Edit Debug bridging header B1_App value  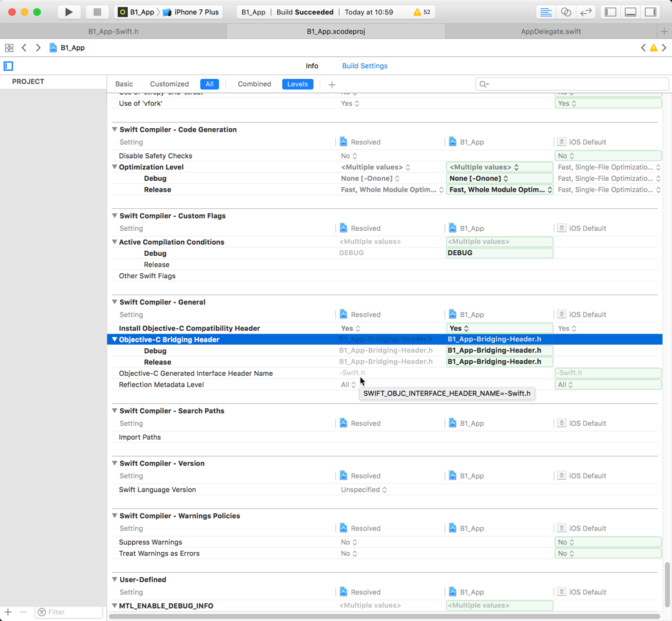[499, 350]
